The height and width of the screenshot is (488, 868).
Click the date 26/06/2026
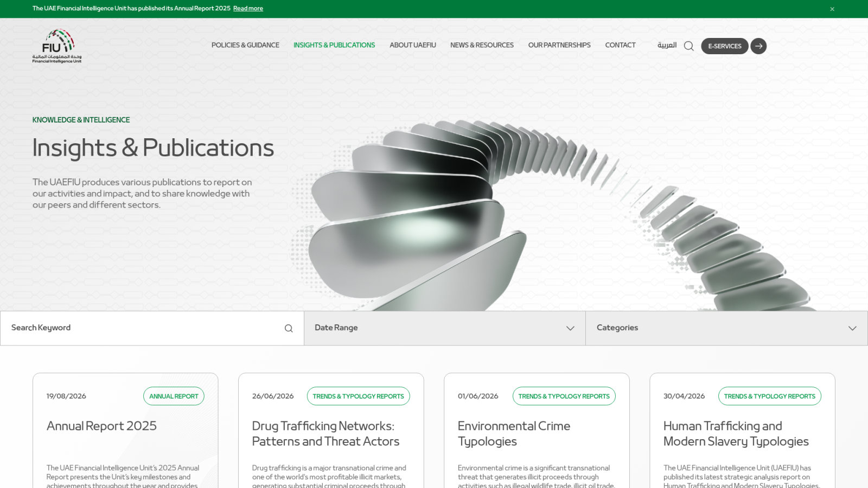pos(273,396)
